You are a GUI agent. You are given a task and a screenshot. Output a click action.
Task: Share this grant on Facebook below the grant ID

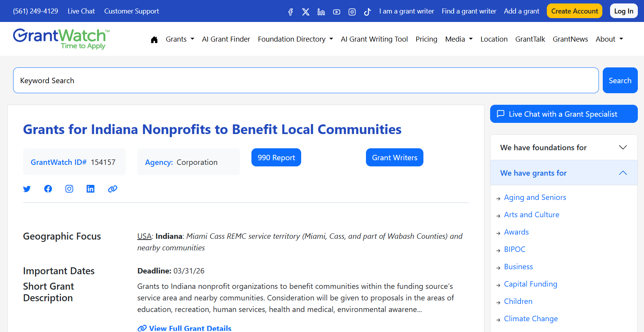48,189
